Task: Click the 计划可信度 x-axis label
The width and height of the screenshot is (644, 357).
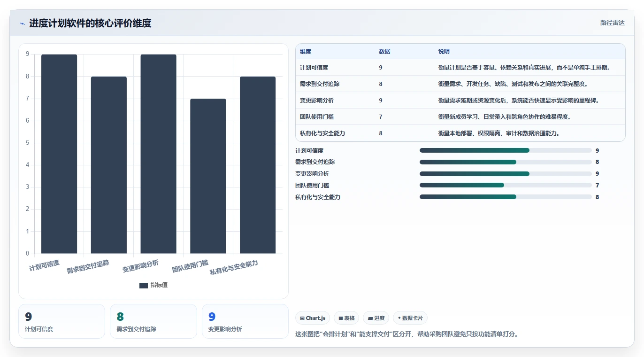Action: pos(45,265)
